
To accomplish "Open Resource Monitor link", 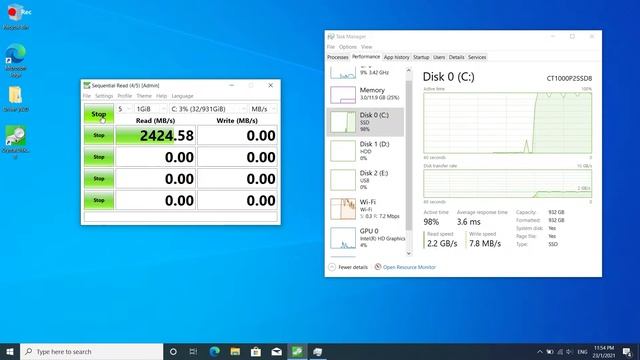I will click(x=405, y=267).
